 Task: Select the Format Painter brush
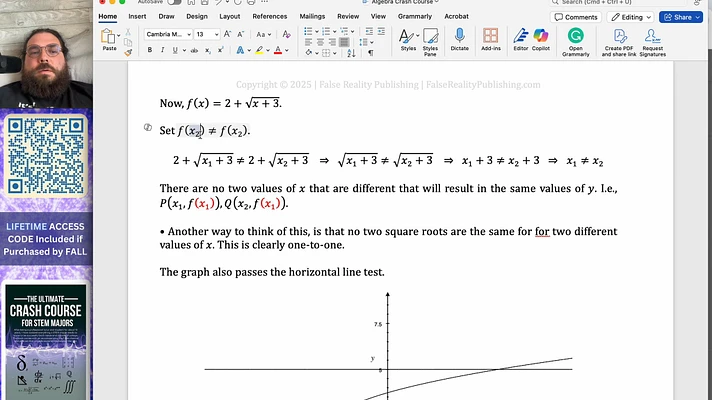tap(128, 53)
